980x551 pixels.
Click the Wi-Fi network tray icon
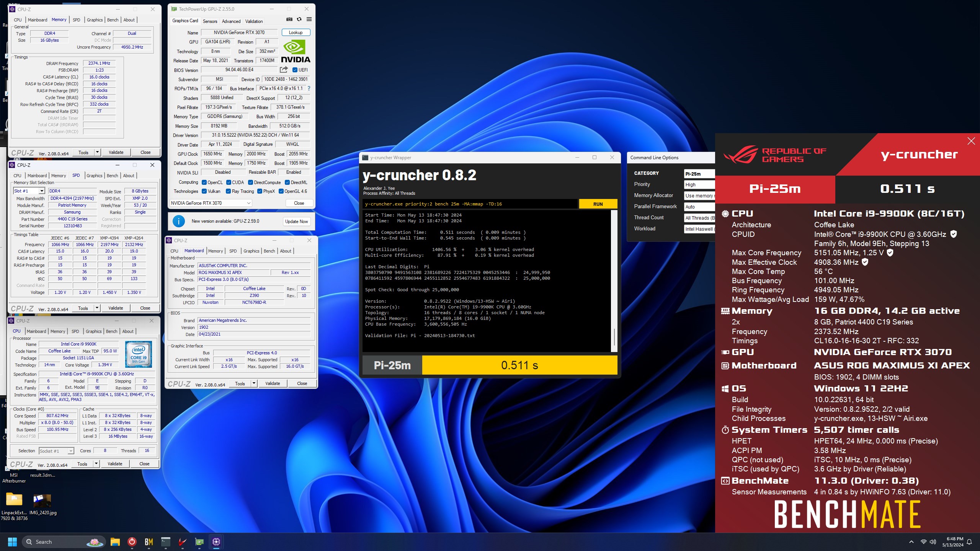pos(923,542)
